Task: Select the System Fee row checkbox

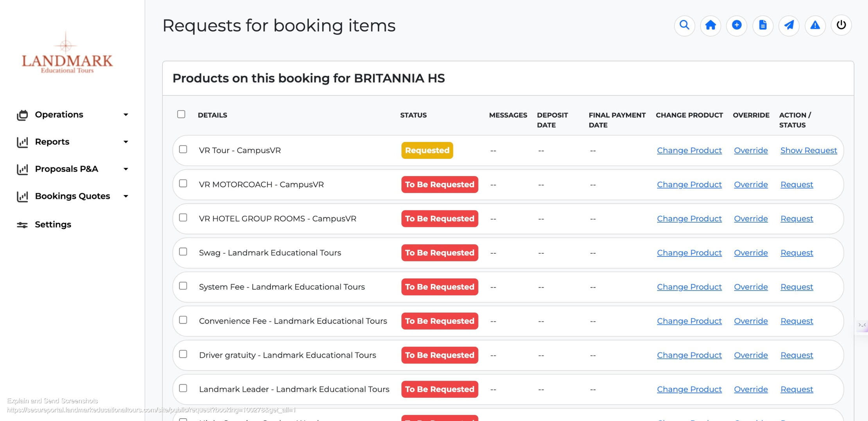Action: [183, 286]
